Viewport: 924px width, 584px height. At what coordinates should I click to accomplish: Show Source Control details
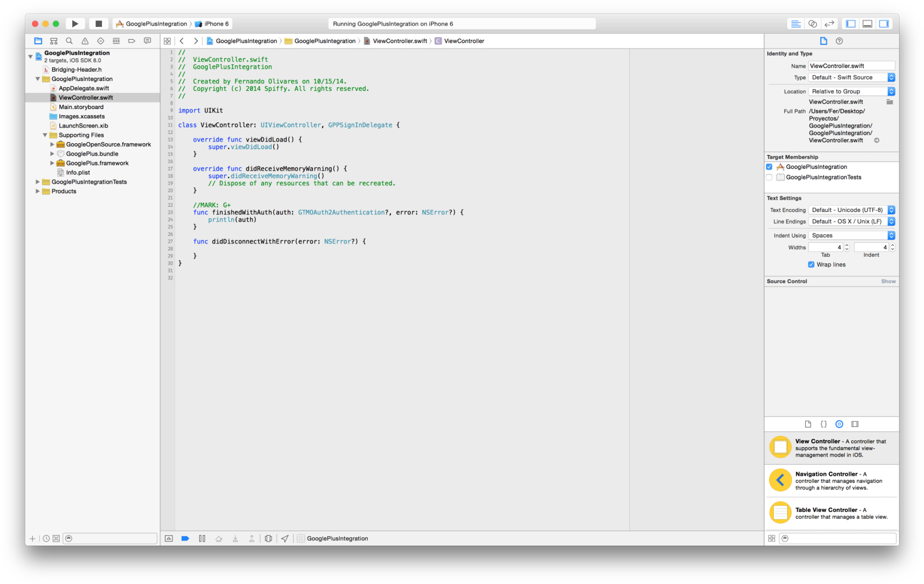click(888, 281)
